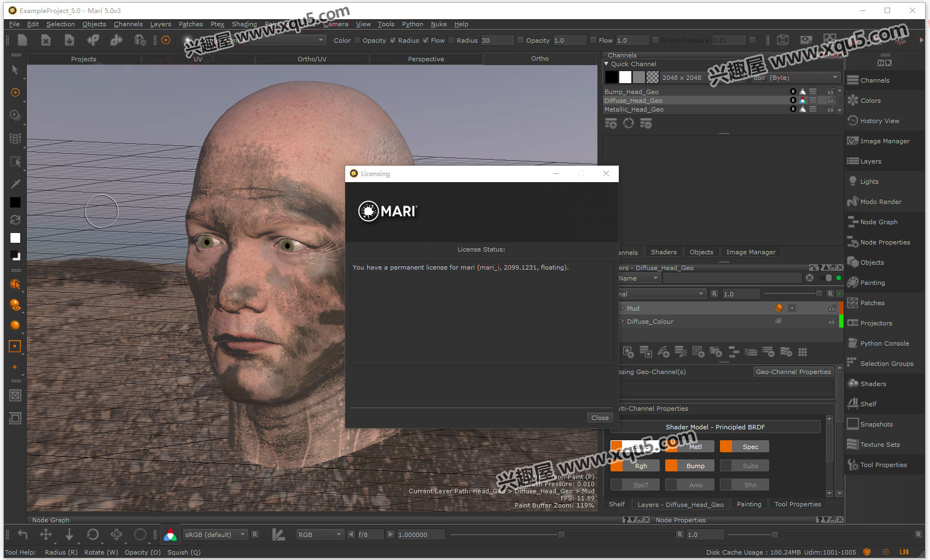
Task: Toggle the checkbox before Radius 30 field
Action: (451, 40)
